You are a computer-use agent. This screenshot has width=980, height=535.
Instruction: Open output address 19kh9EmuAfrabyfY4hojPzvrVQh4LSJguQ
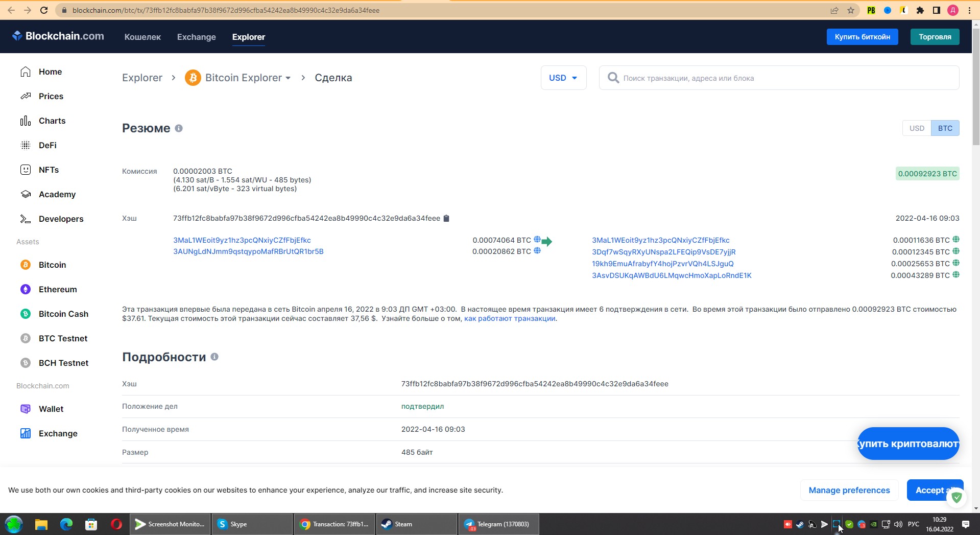[x=663, y=264]
